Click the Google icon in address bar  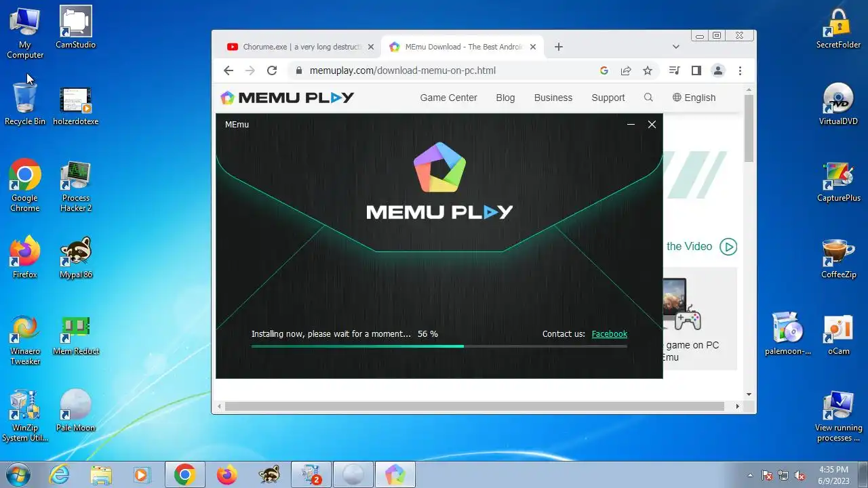[x=604, y=70]
